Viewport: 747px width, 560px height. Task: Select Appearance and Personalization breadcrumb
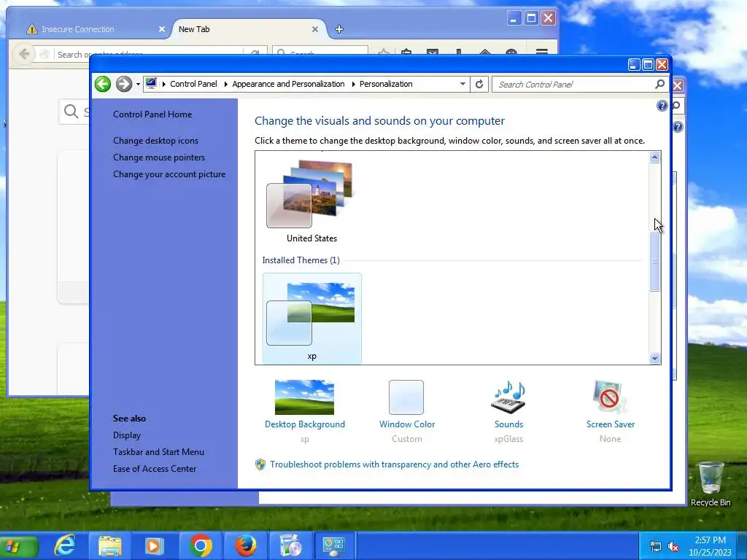288,85
